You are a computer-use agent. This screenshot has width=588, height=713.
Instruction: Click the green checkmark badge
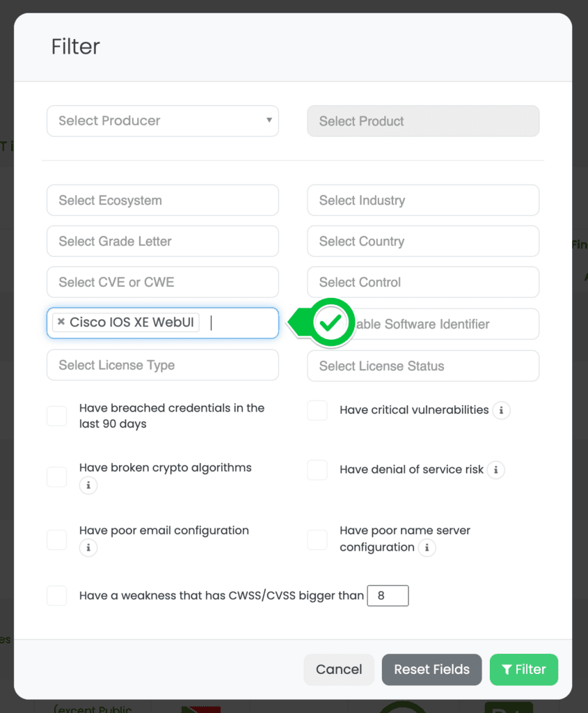pos(331,322)
